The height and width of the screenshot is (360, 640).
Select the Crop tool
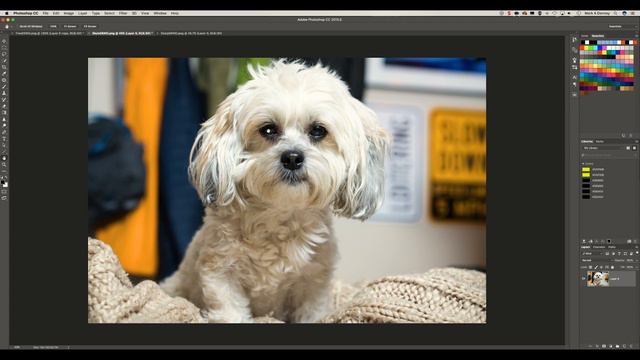pos(4,67)
